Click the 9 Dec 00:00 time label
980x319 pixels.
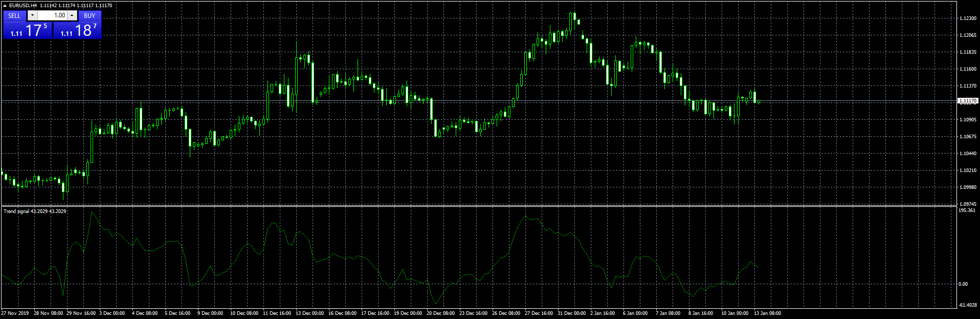[210, 313]
